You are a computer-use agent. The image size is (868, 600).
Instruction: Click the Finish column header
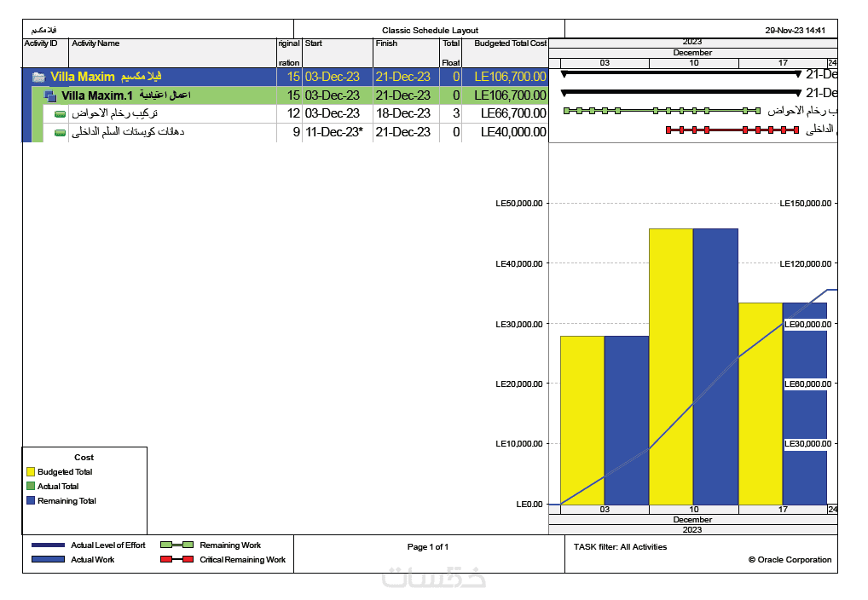406,53
